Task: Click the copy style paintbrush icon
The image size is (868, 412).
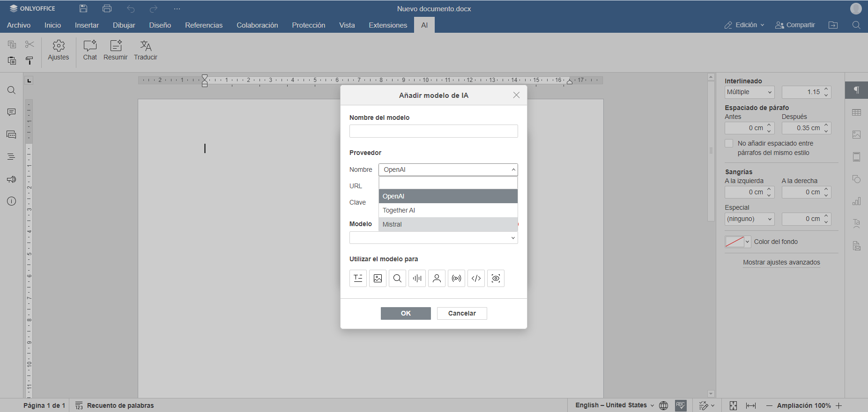Action: click(x=30, y=60)
